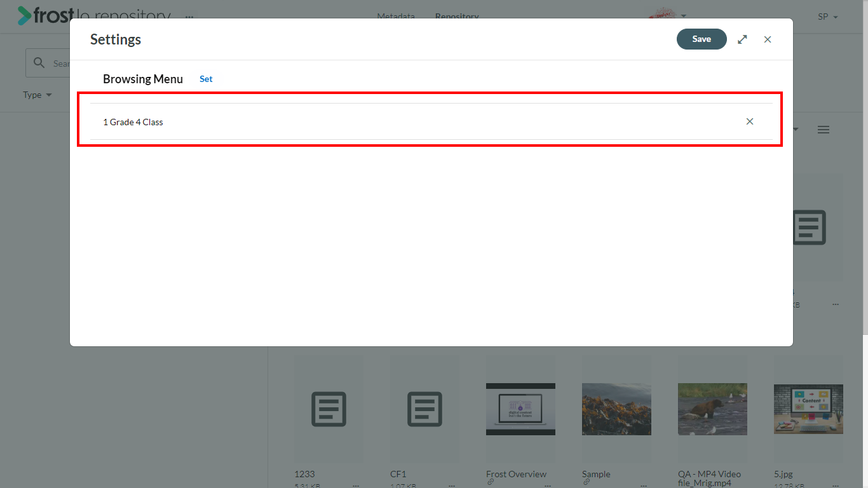868x488 pixels.
Task: Remove the 1 Grade 4 Class entry
Action: click(x=750, y=121)
